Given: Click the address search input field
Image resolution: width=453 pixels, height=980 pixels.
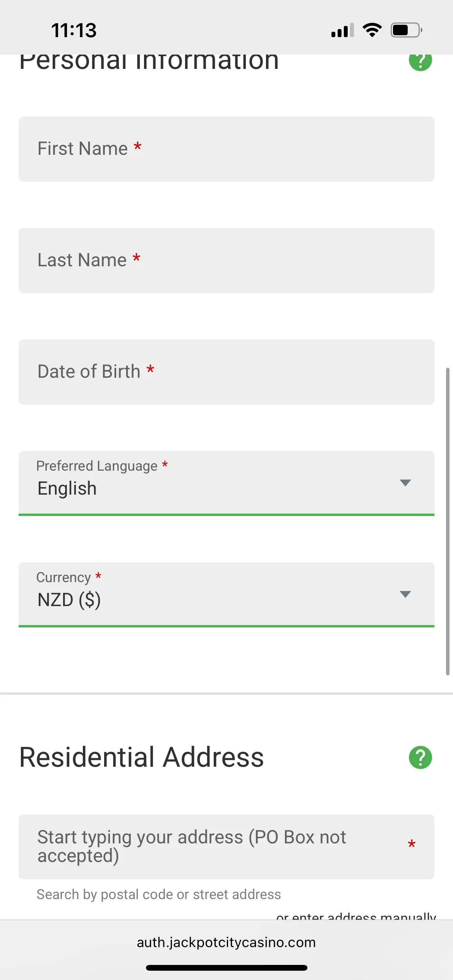Looking at the screenshot, I should click(217, 847).
